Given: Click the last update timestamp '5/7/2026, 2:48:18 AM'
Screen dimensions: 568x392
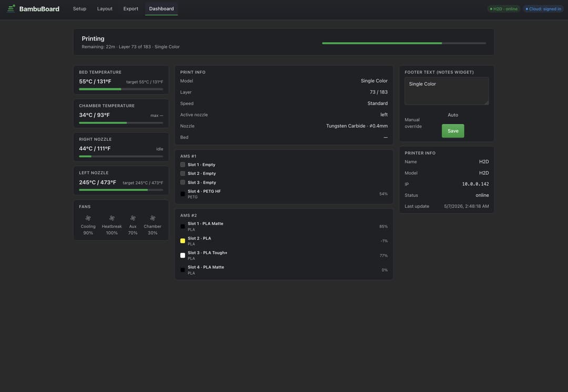Looking at the screenshot, I should pos(466,207).
